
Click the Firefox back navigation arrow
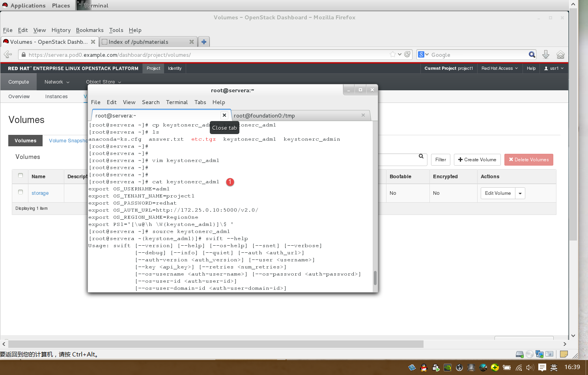click(x=7, y=54)
